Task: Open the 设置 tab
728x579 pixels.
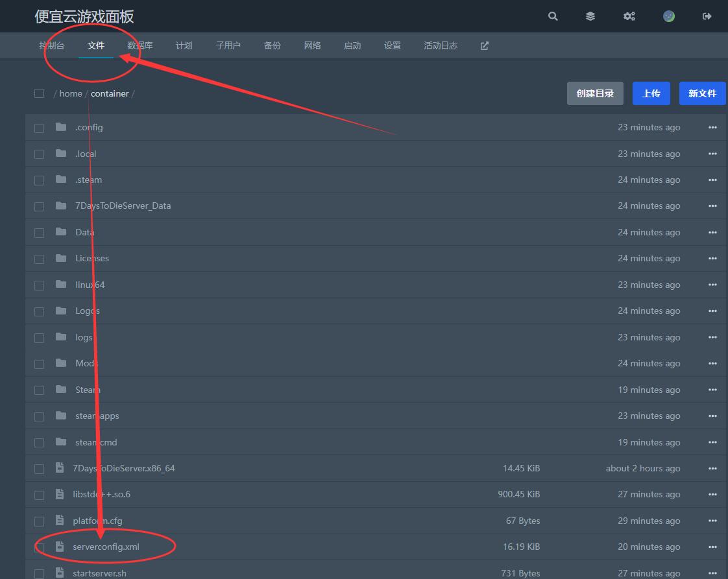Action: pos(393,45)
